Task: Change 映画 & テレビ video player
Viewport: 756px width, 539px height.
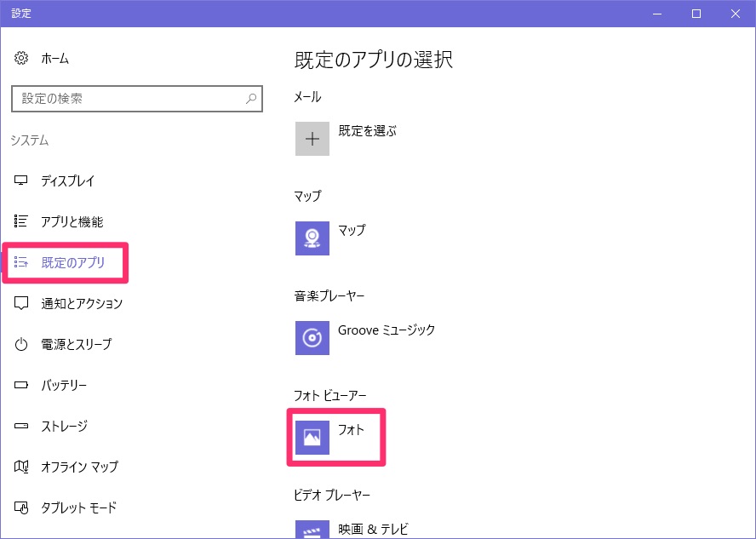Action: [373, 530]
